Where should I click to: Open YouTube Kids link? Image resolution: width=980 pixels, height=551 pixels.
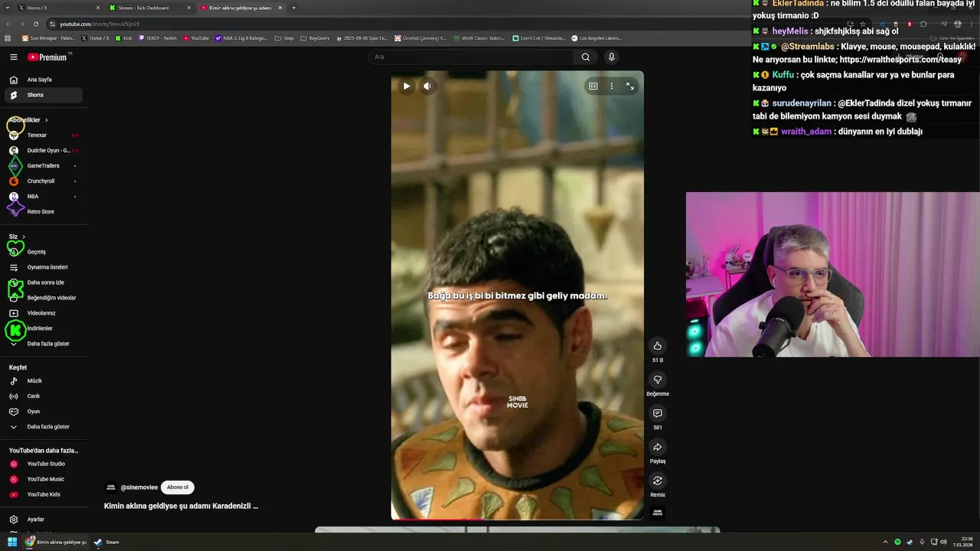(43, 494)
